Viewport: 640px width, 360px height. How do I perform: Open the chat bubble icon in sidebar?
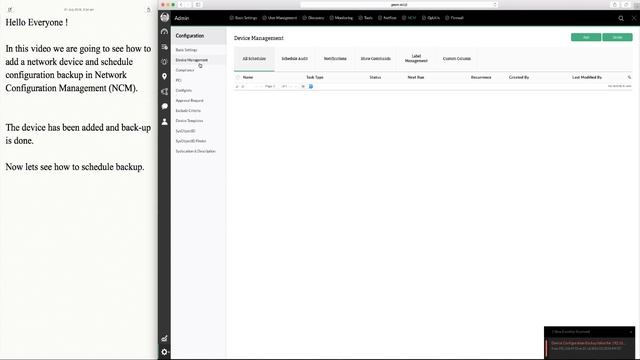click(164, 106)
